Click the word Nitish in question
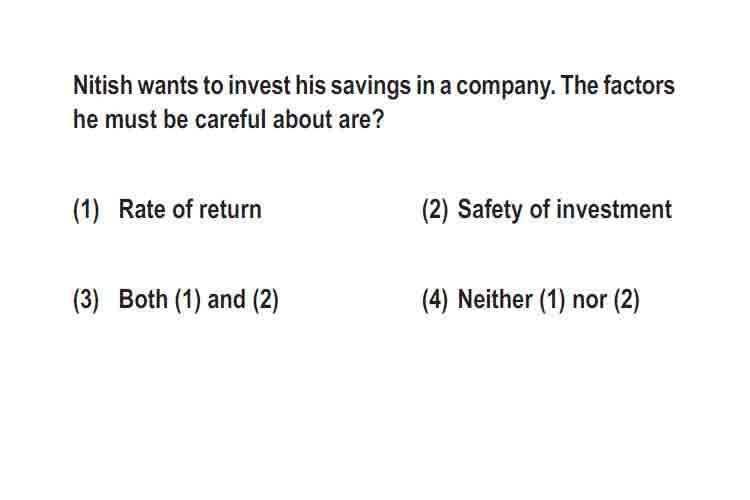The image size is (750, 500). pos(103,85)
